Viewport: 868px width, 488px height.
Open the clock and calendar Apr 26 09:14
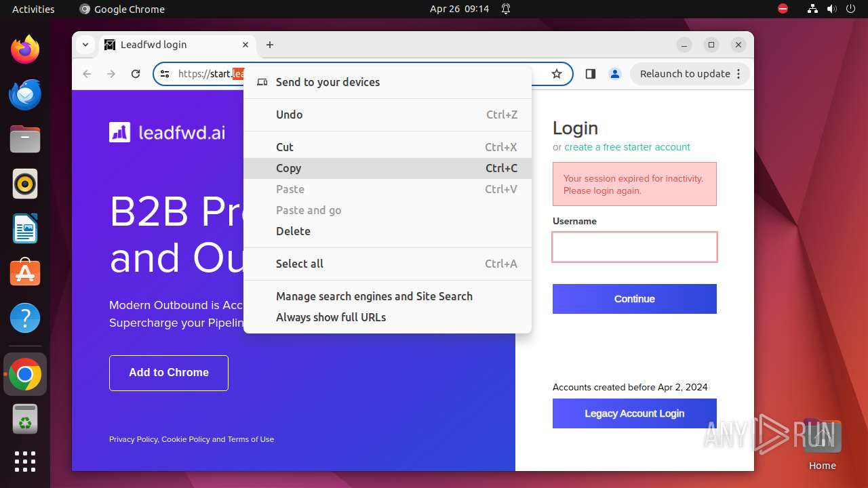459,9
